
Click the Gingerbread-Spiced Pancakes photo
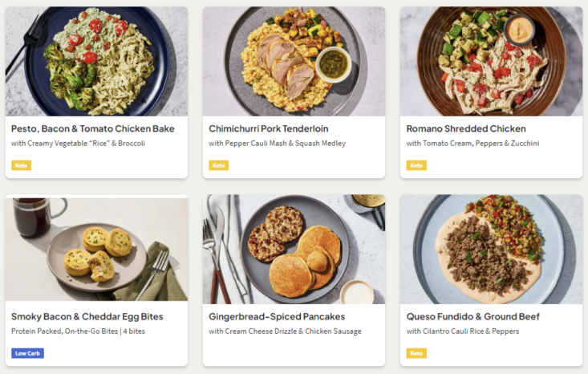pyautogui.click(x=294, y=249)
